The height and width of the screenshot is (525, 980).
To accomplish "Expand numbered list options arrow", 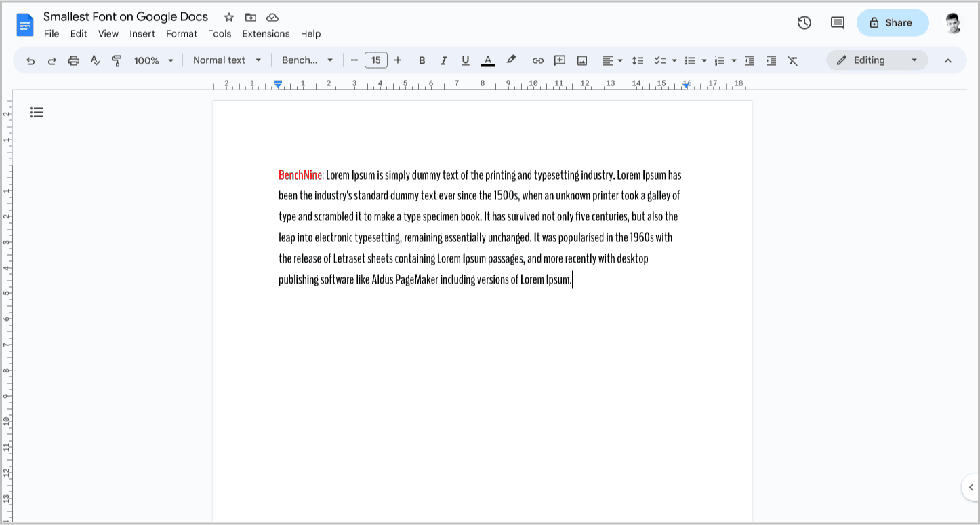I will (734, 60).
